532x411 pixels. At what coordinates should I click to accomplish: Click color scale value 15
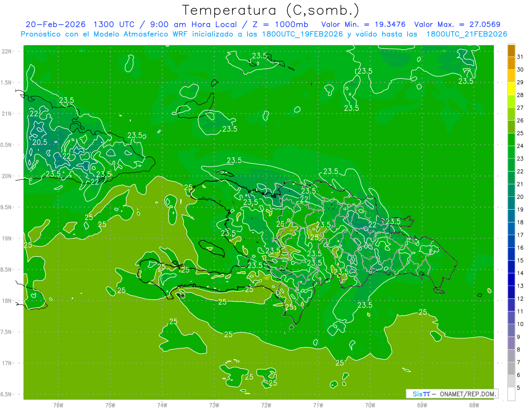[x=520, y=260]
